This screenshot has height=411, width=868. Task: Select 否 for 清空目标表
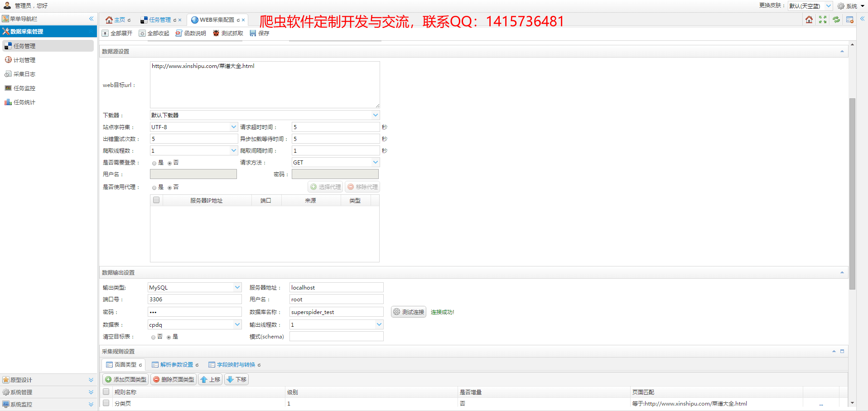(x=153, y=337)
